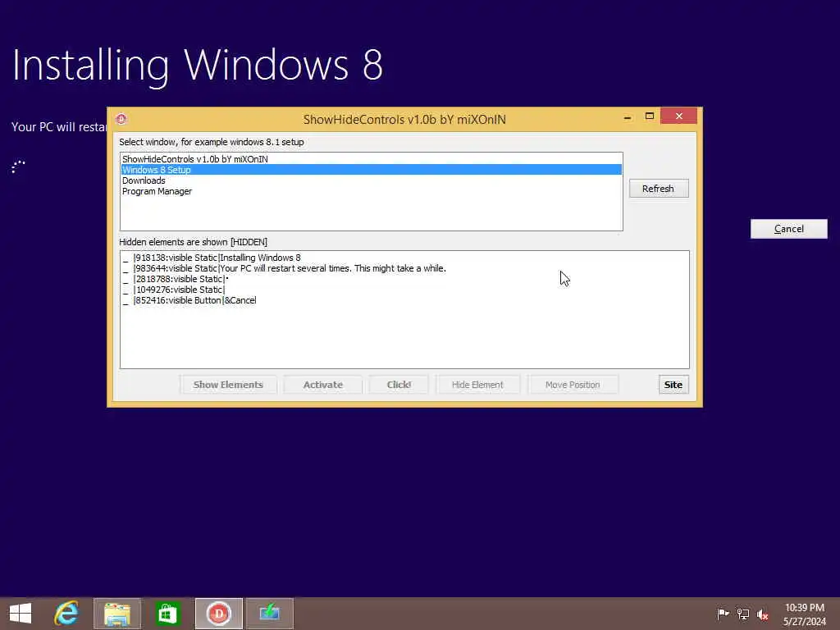
Task: Open network status tray icon
Action: coord(743,614)
